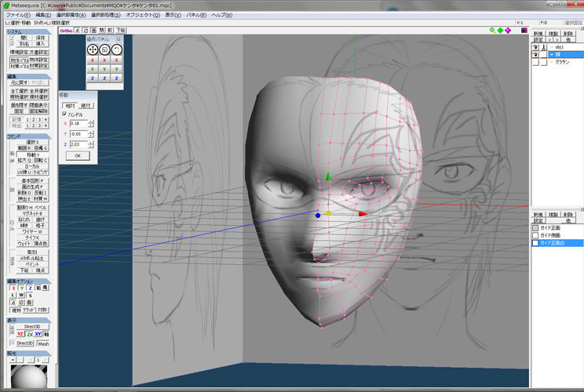Click the 全て選択 button

point(19,91)
